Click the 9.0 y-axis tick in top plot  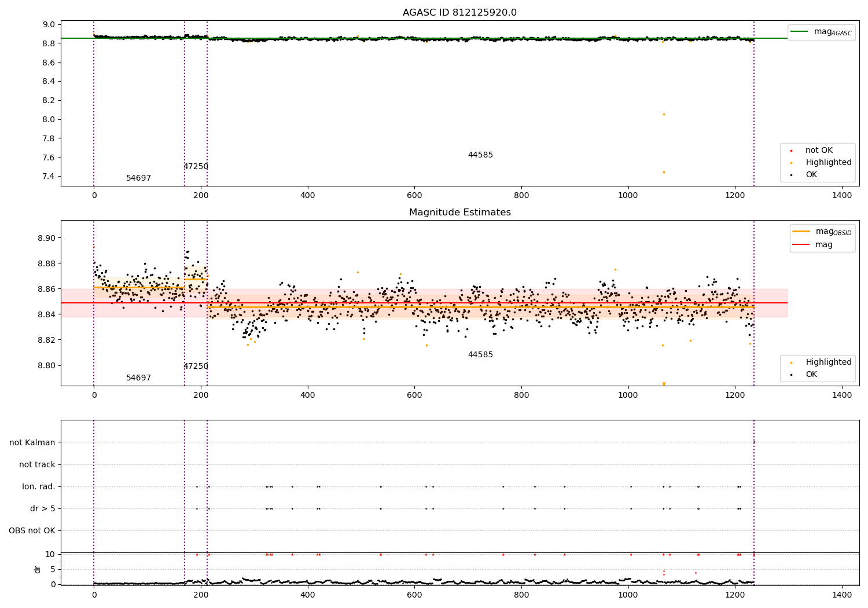tap(49, 25)
